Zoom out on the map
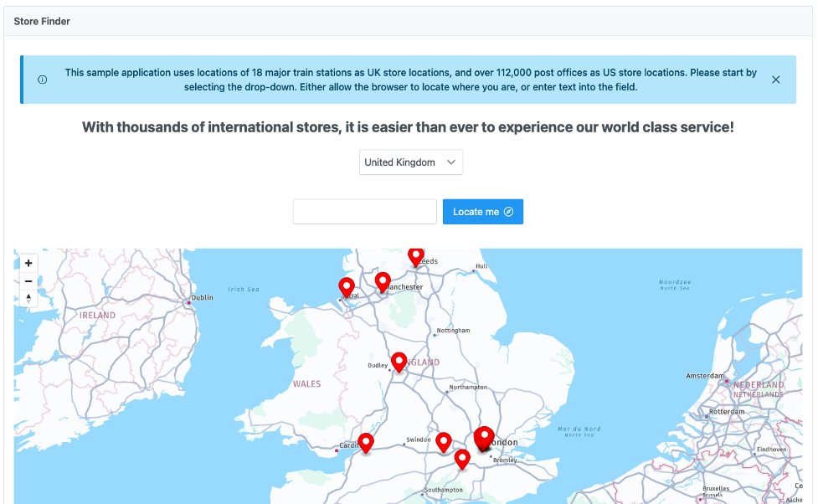The width and height of the screenshot is (818, 504). pos(28,280)
